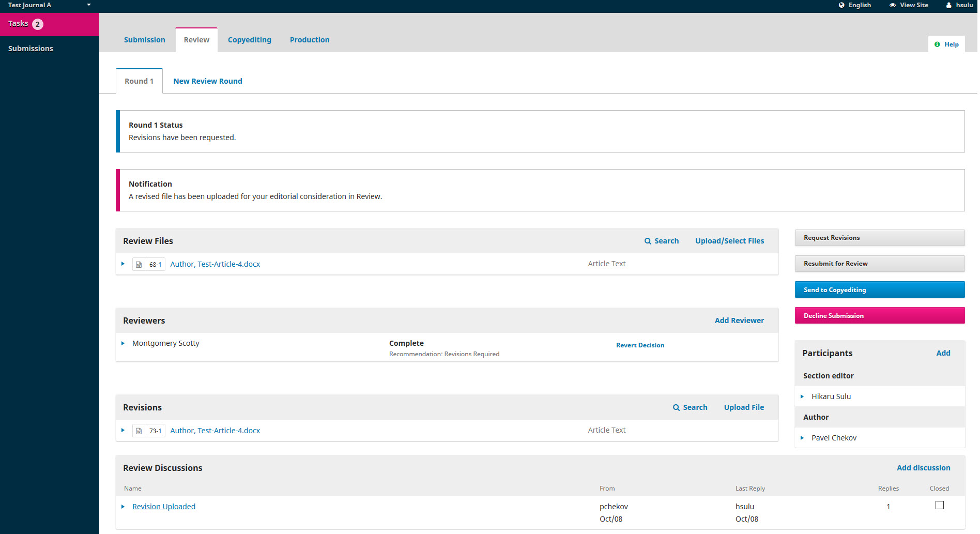The height and width of the screenshot is (534, 980).
Task: Expand the Pavel Chekov participant entry
Action: [802, 438]
